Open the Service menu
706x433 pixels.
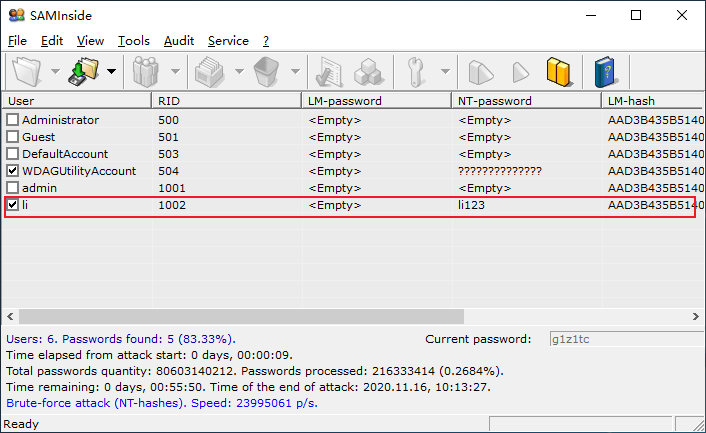(228, 41)
